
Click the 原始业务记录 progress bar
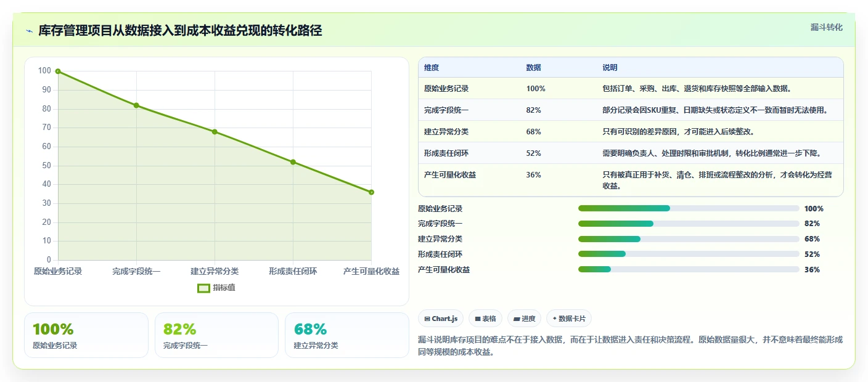(x=689, y=208)
